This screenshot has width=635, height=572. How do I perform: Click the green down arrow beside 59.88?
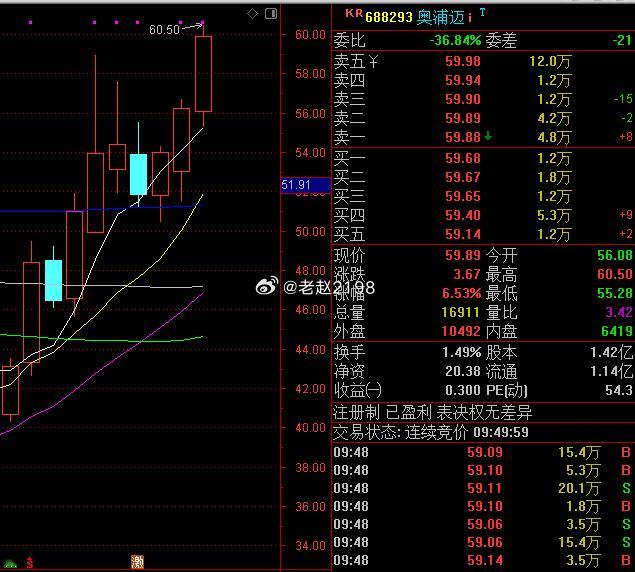pyautogui.click(x=488, y=136)
